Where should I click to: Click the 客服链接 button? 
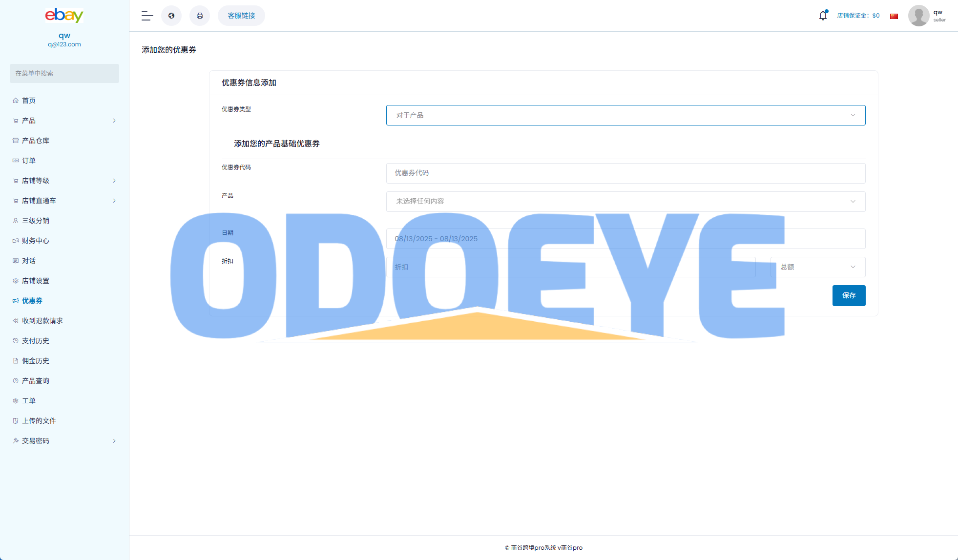pyautogui.click(x=241, y=16)
